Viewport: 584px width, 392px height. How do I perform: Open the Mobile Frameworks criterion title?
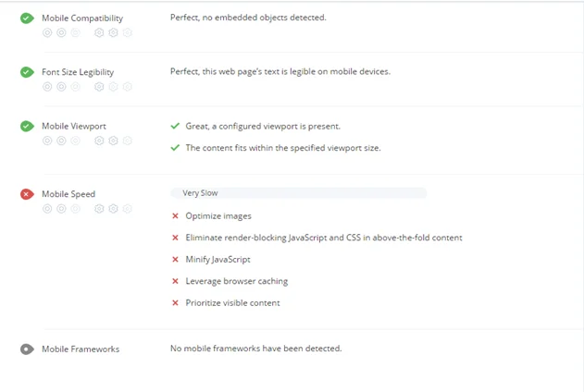tap(81, 349)
